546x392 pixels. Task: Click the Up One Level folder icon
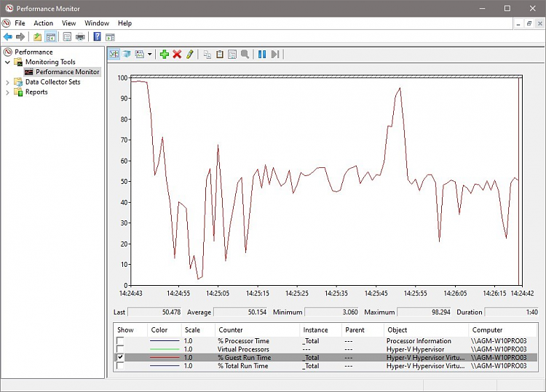37,36
